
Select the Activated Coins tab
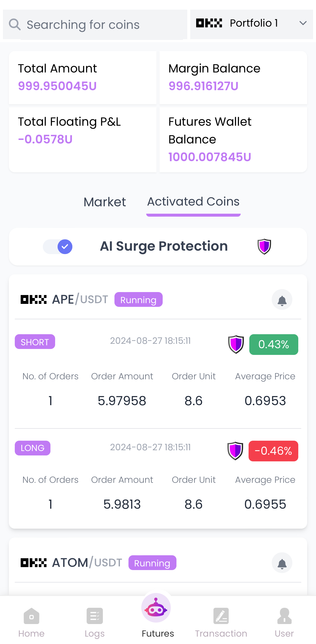coord(193,202)
